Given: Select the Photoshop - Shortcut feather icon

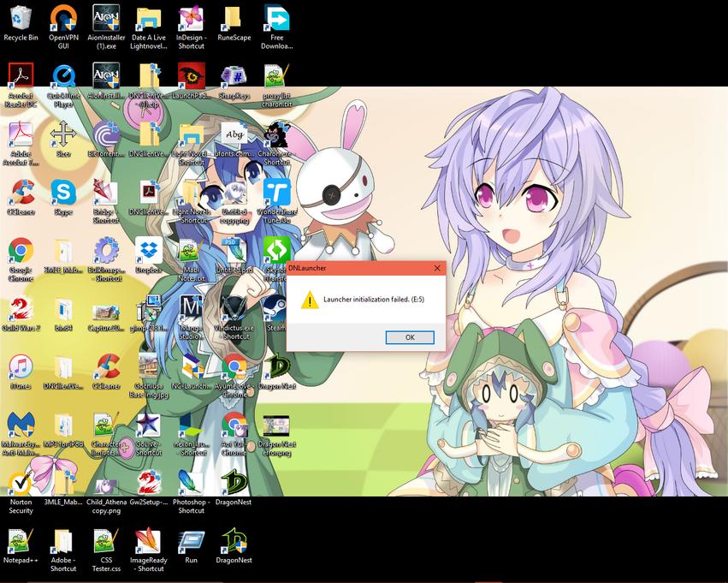Looking at the screenshot, I should [x=191, y=483].
